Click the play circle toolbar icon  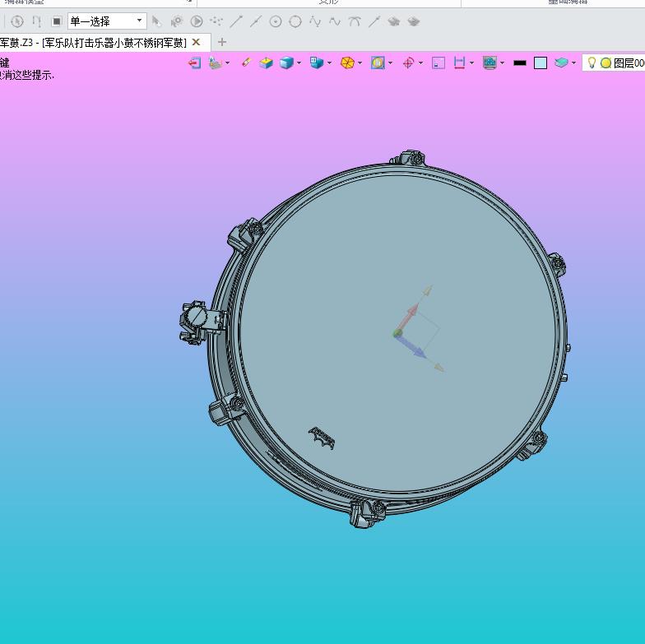197,21
